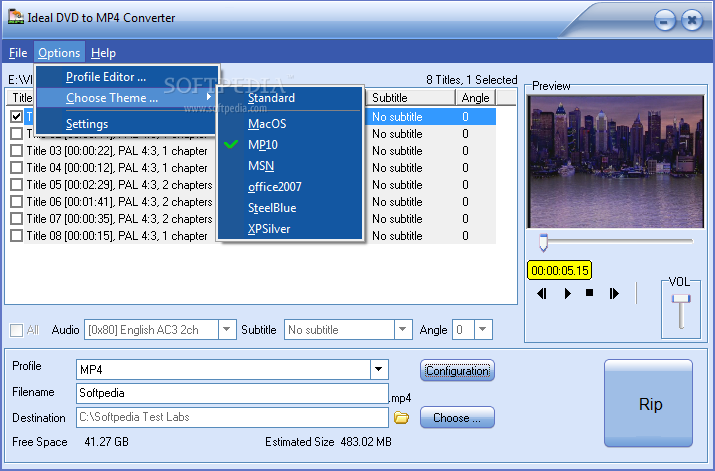
Task: Click the preview video thumbnail
Action: [x=616, y=161]
